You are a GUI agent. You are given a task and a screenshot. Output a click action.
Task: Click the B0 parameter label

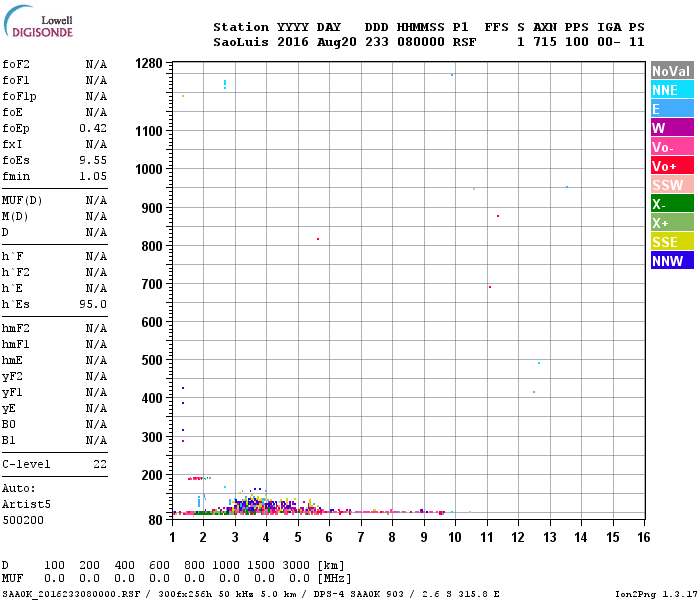(x=8, y=424)
